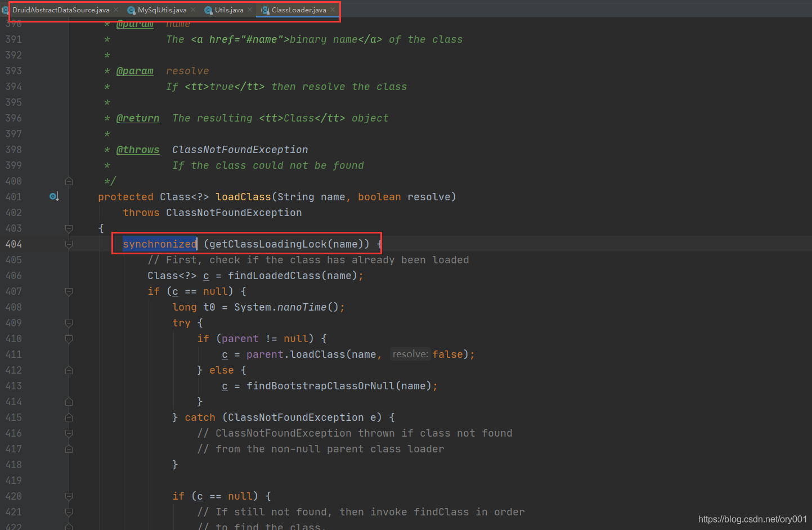
Task: Toggle the comment fold end marker at line 417
Action: click(x=69, y=449)
